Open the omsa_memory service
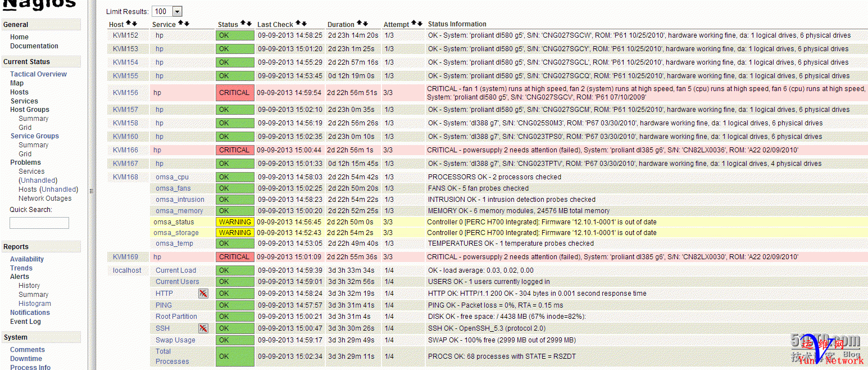This screenshot has width=868, height=370. coord(179,211)
